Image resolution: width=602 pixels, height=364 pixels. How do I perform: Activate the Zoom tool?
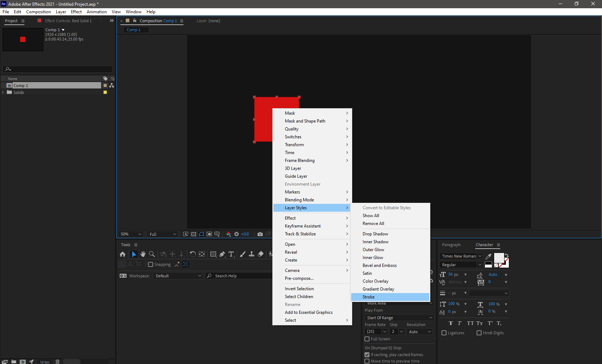152,254
